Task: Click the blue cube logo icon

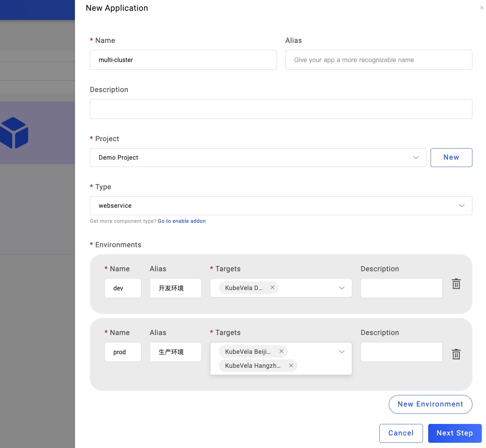Action: click(x=14, y=133)
